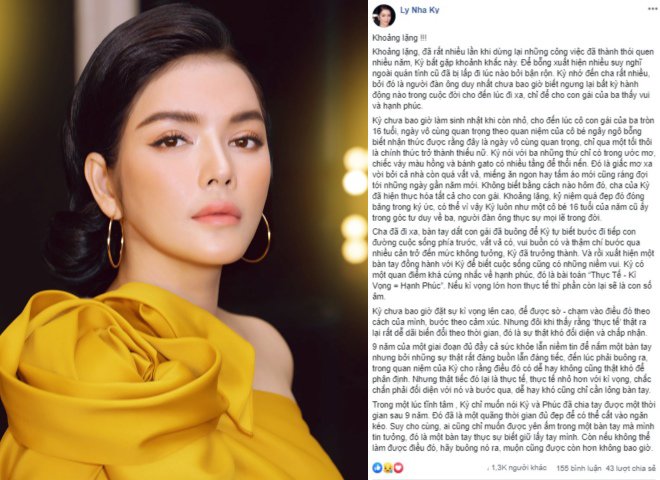660x480 pixels.
Task: Select the blue Like reaction icon
Action: coord(378,467)
